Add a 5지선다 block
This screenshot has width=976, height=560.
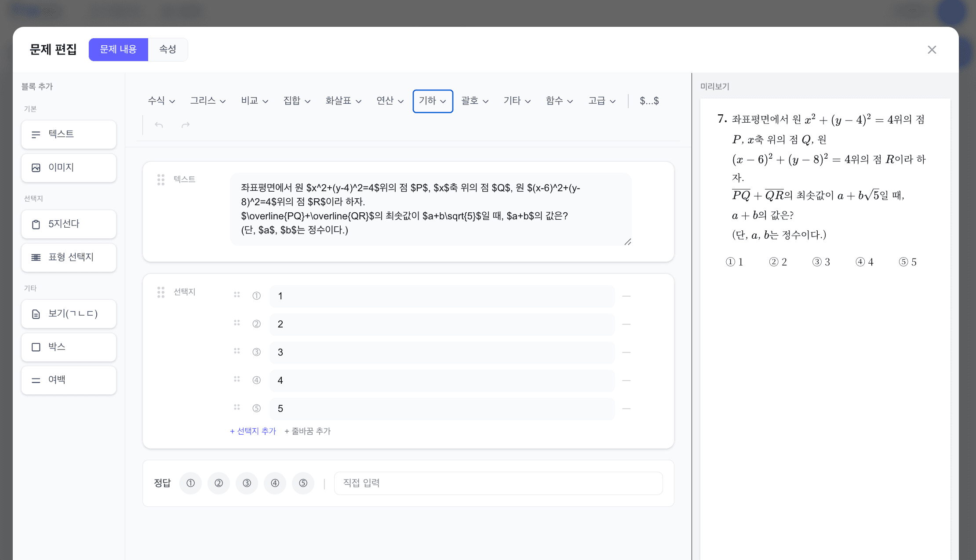[69, 224]
